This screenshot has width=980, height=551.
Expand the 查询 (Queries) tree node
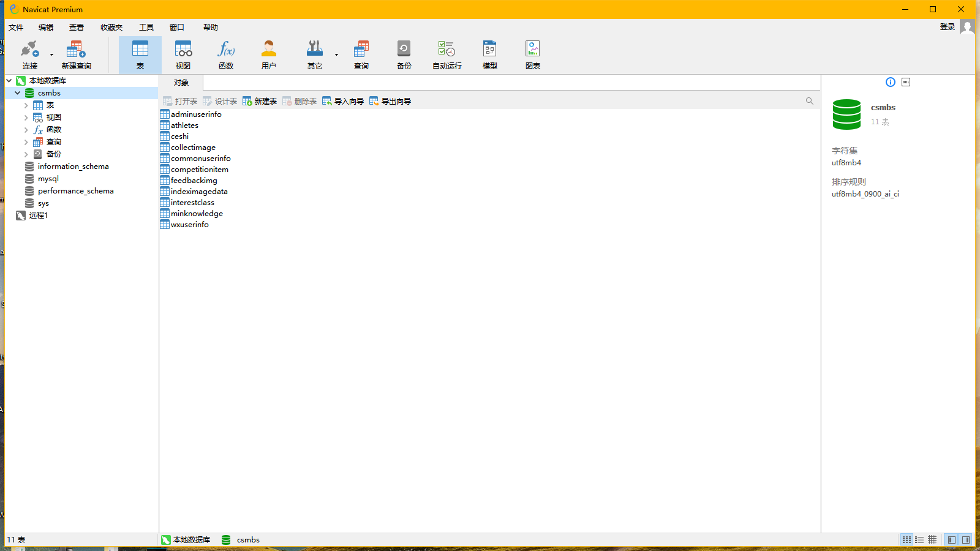(x=26, y=142)
